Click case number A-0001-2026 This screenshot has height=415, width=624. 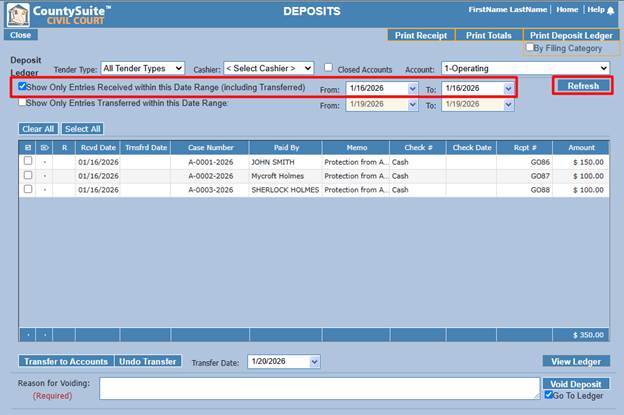[x=211, y=162]
